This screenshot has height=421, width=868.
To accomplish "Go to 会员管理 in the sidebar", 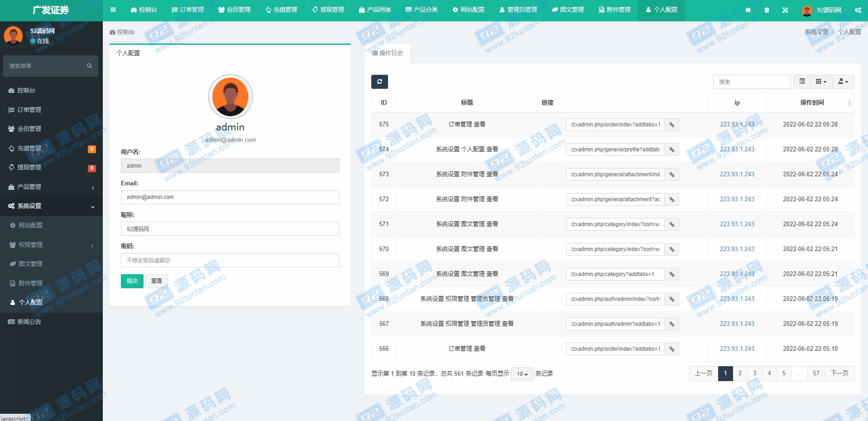I will coord(51,129).
